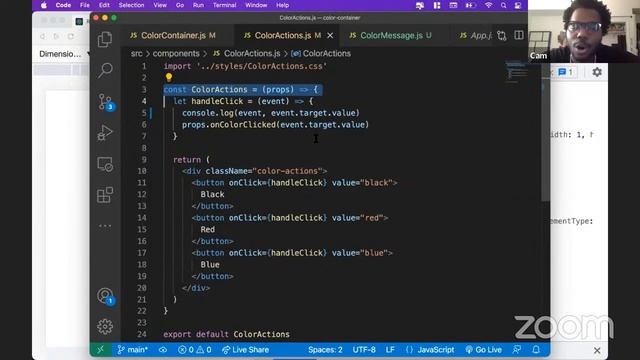Open errors and warnings count
Image resolution: width=640 pixels, height=360 pixels.
[195, 350]
